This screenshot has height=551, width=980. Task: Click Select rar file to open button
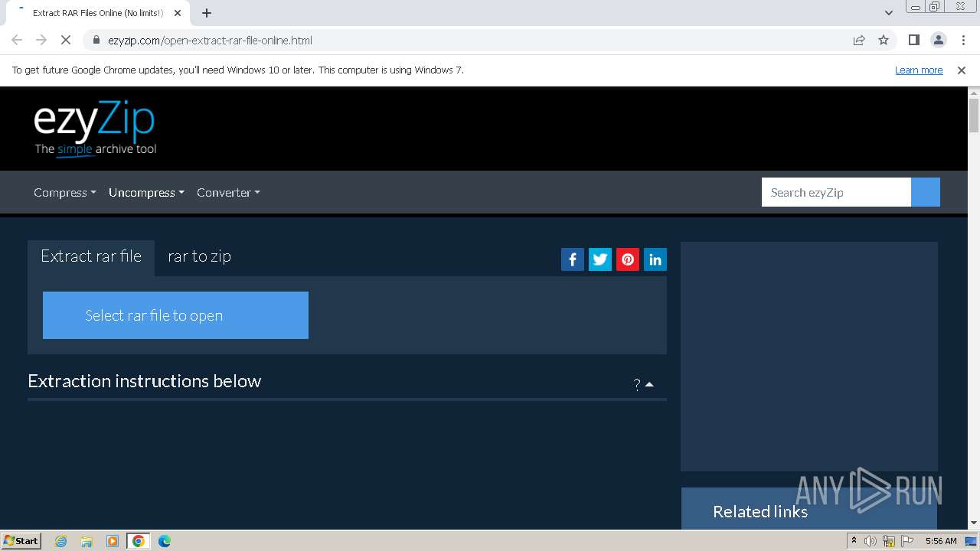pos(175,315)
